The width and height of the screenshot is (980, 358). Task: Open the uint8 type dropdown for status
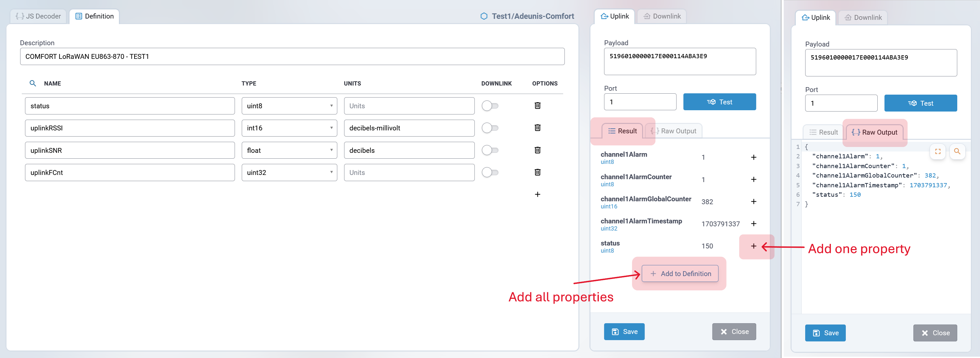point(289,106)
